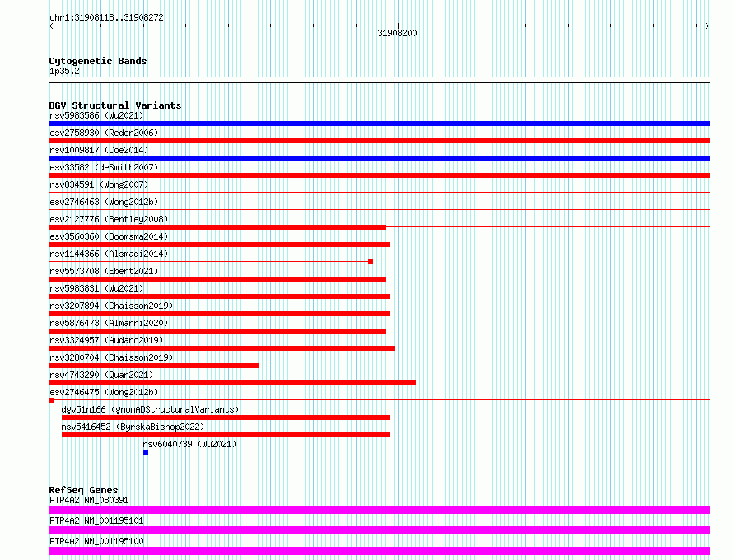Click the left arrow of the ruler
Image resolution: width=733 pixels, height=560 pixels.
53,26
